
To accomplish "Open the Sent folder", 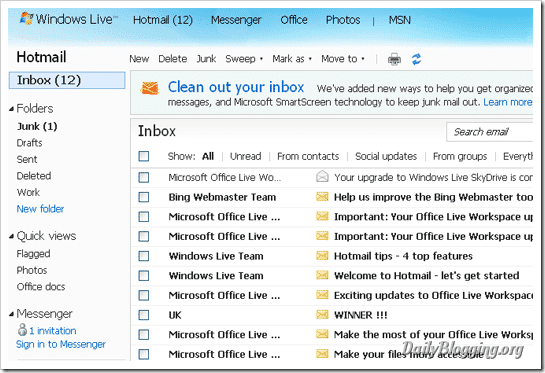I will coord(27,159).
